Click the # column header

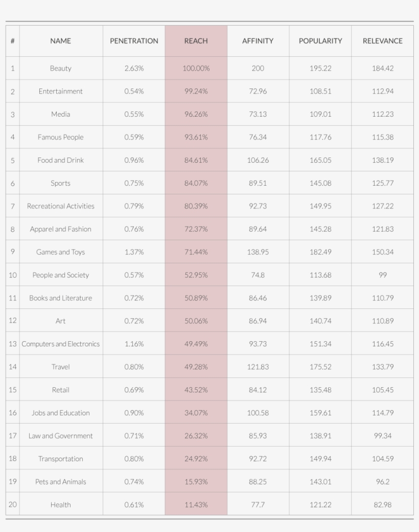click(12, 41)
